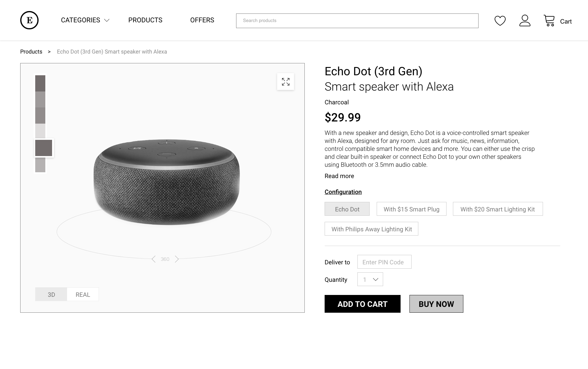Open the Quantity dropdown
The image size is (588, 369).
pyautogui.click(x=370, y=279)
